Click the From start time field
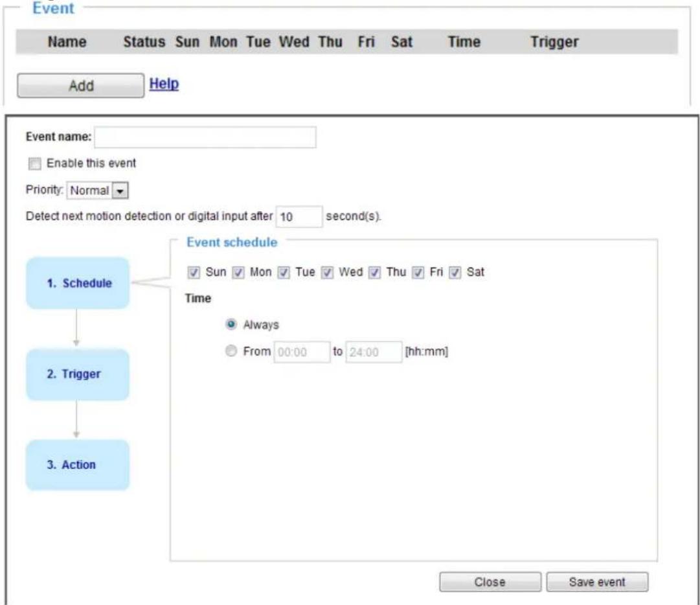The image size is (700, 605). [x=302, y=352]
